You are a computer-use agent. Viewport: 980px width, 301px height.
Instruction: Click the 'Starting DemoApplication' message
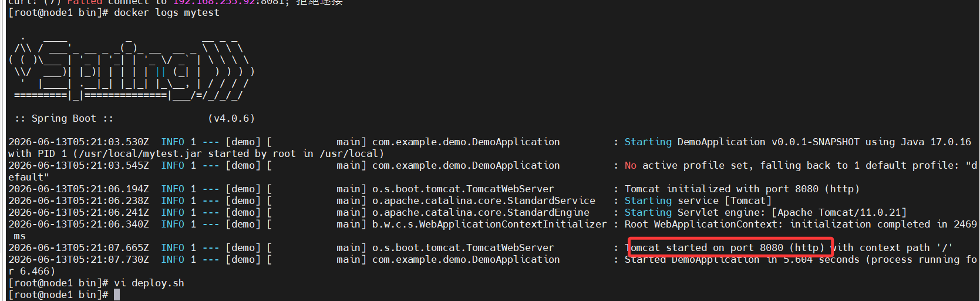tap(695, 142)
